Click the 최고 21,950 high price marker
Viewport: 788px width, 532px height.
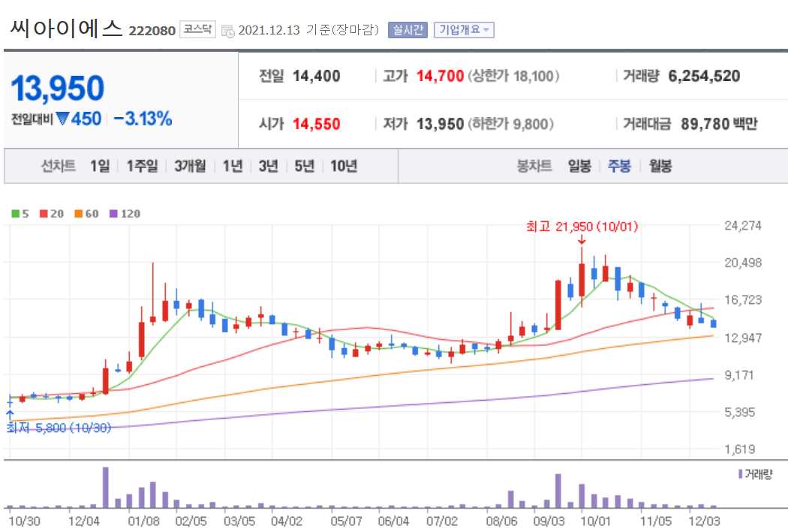(582, 227)
